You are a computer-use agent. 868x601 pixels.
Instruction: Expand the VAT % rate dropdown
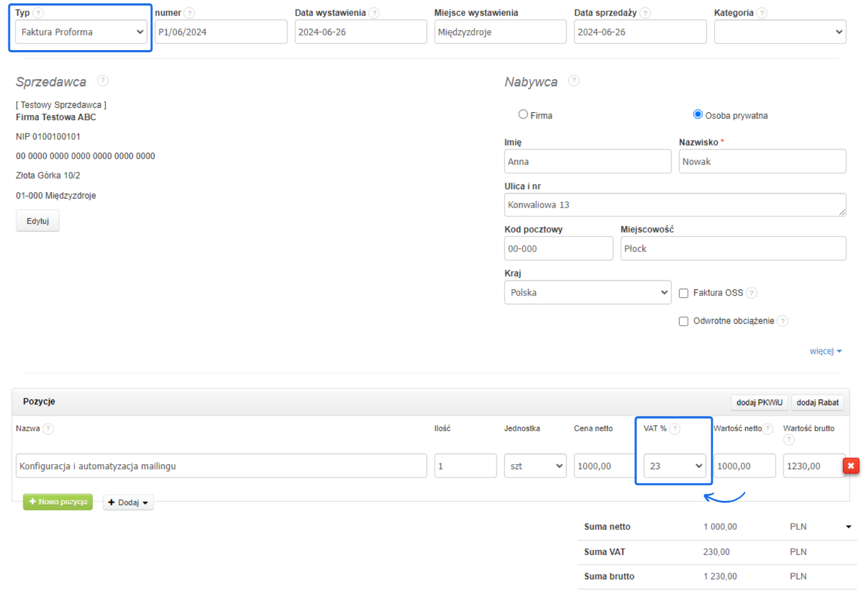tap(674, 466)
